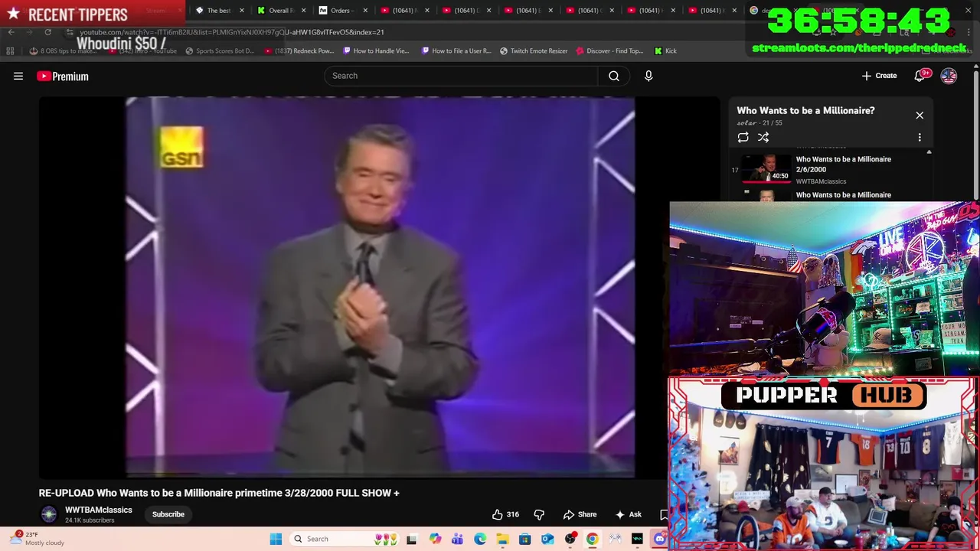
Task: Open Microsoft Edge from taskbar
Action: click(480, 539)
